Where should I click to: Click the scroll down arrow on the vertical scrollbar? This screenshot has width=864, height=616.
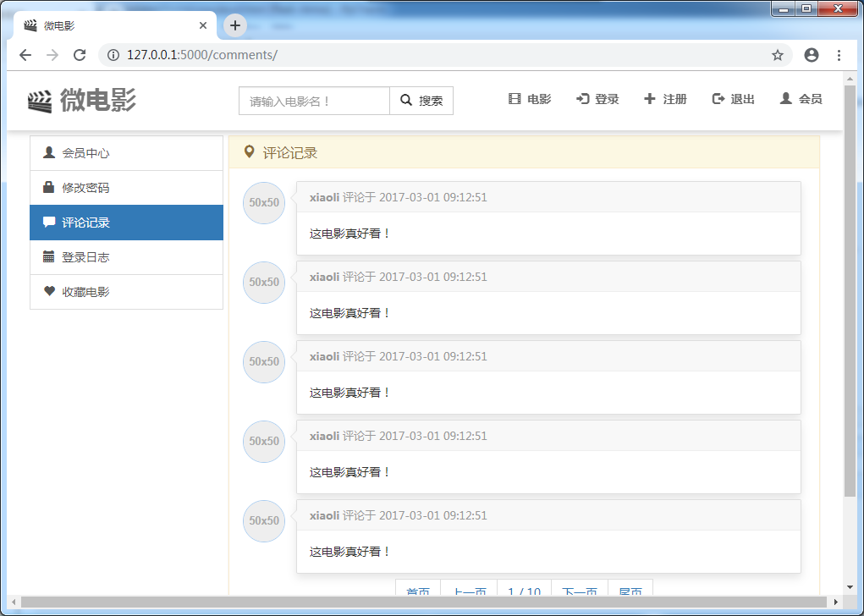click(850, 587)
